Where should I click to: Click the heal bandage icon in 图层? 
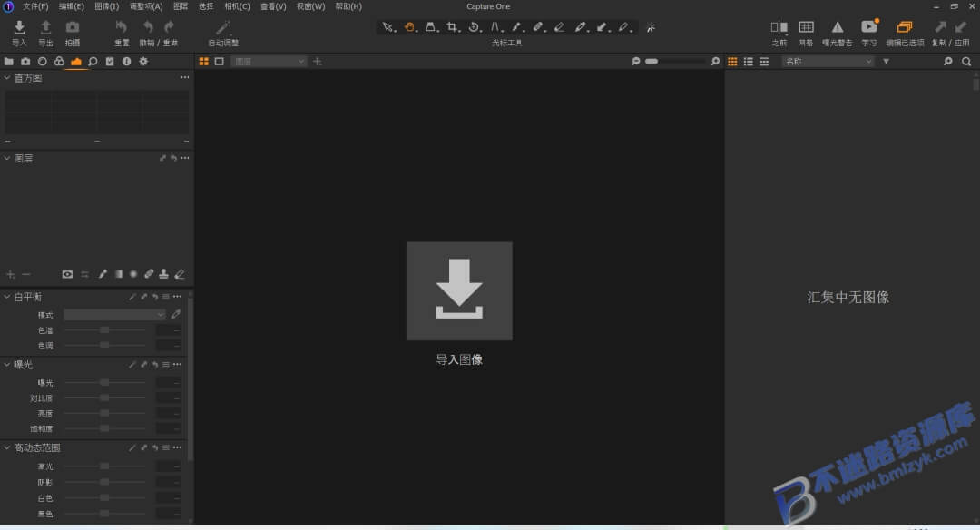coord(149,274)
